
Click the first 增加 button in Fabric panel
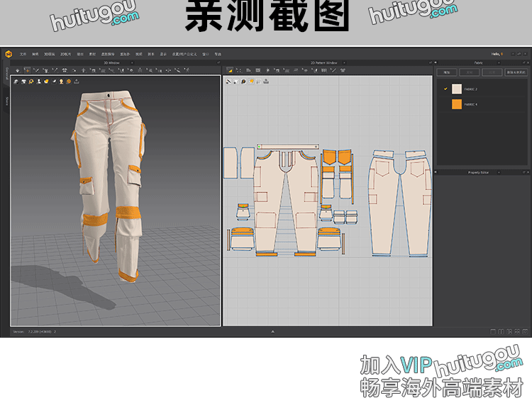447,72
